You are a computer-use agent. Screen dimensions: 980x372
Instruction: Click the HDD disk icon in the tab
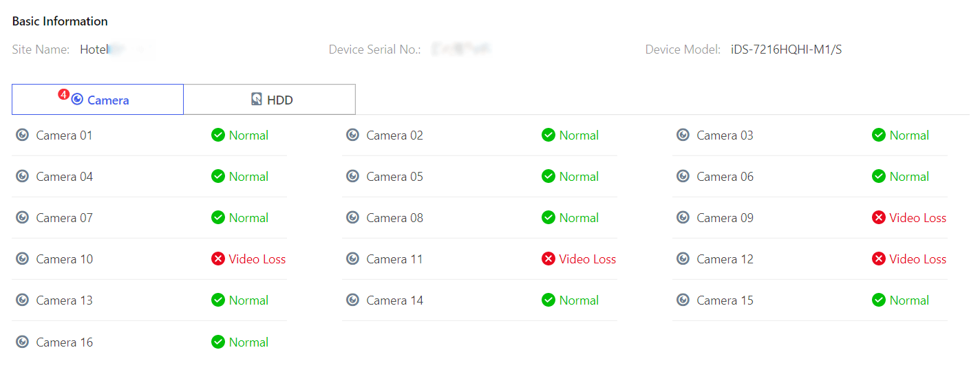257,100
